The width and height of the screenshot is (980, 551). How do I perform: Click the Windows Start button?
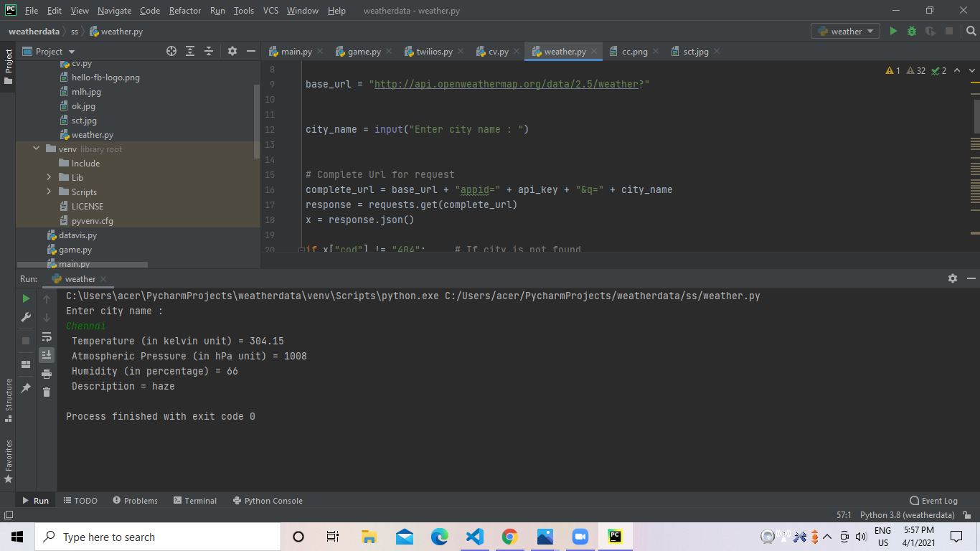click(x=17, y=537)
